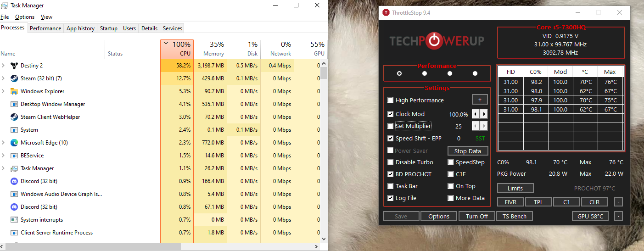Click the Destiny 2 process icon

click(14, 66)
